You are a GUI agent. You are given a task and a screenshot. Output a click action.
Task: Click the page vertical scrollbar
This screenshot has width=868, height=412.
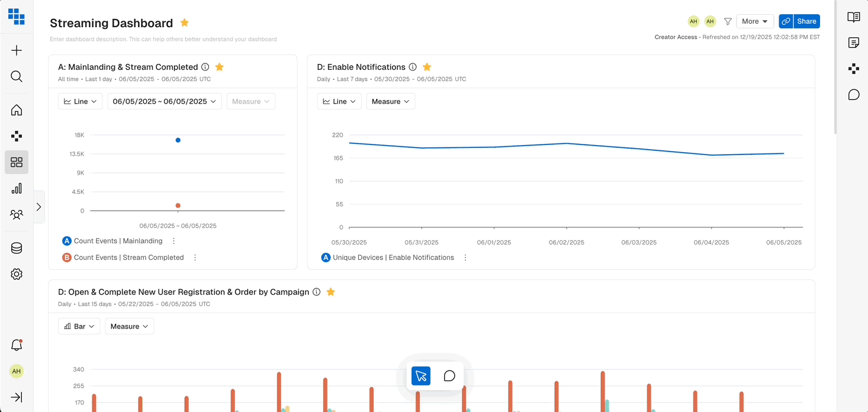[x=835, y=68]
